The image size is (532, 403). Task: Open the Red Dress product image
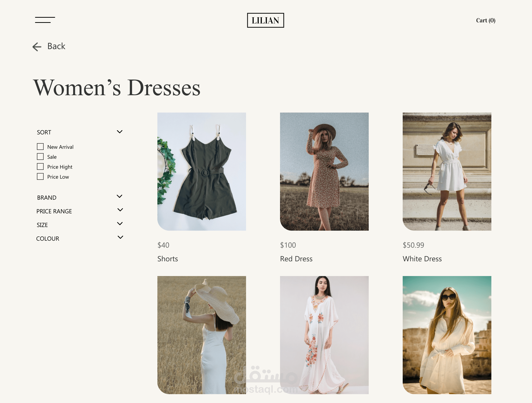324,171
